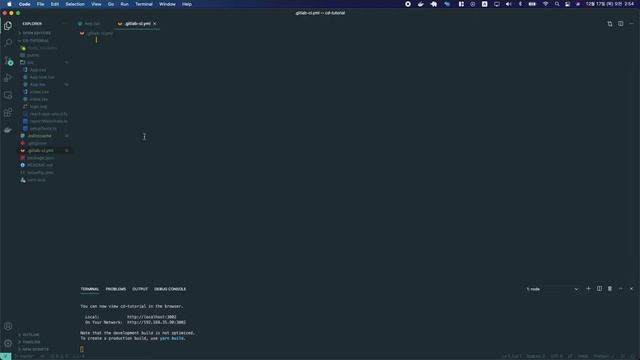Open the battery status in the menu bar
This screenshot has width=640, height=360.
[x=532, y=4]
